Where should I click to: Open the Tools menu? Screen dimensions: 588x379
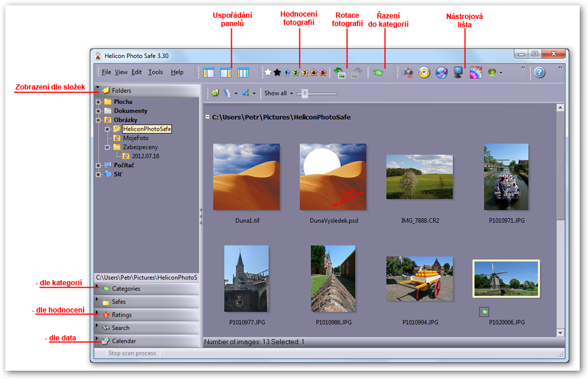155,72
